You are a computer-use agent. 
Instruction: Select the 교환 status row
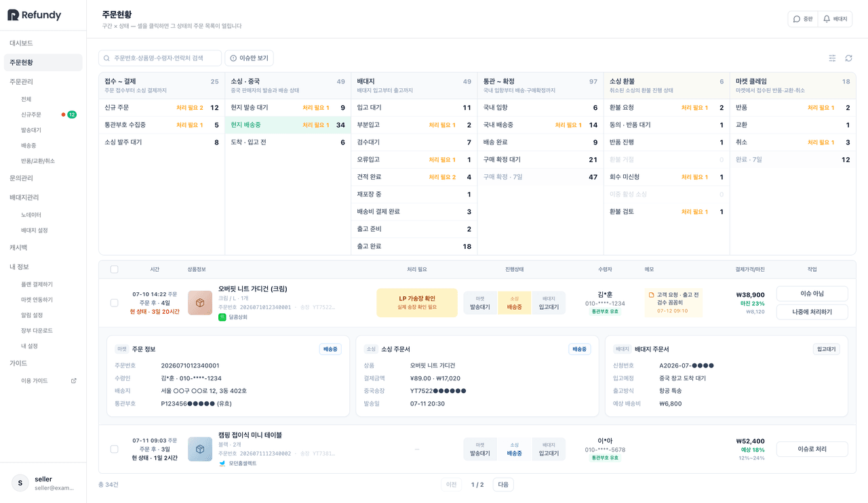coord(793,125)
